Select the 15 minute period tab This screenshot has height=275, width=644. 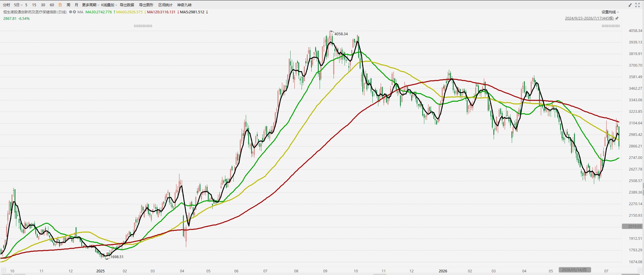tap(34, 5)
